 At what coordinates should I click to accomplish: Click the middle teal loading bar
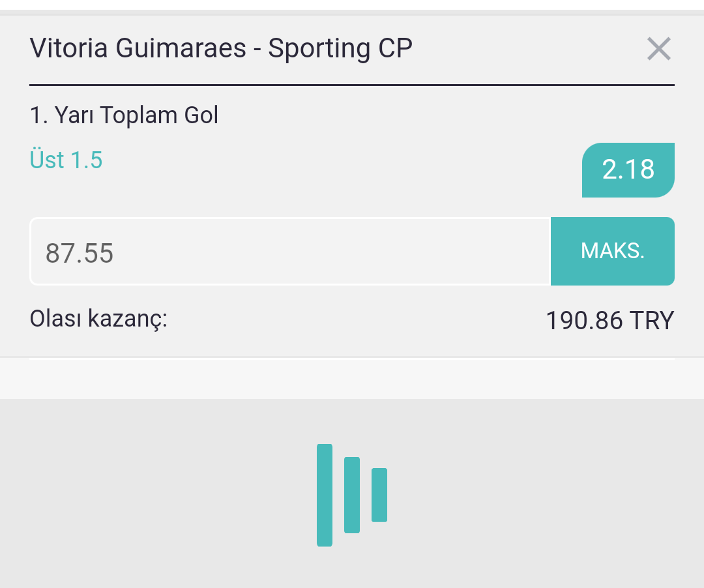click(352, 495)
